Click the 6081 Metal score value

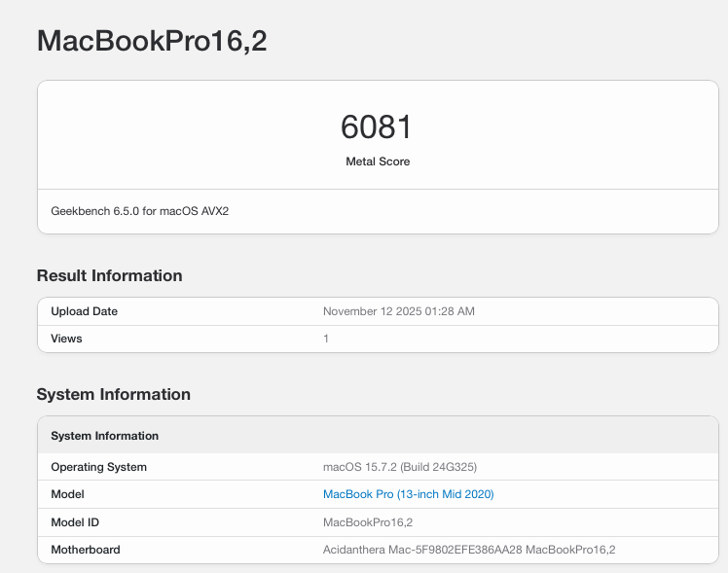377,126
